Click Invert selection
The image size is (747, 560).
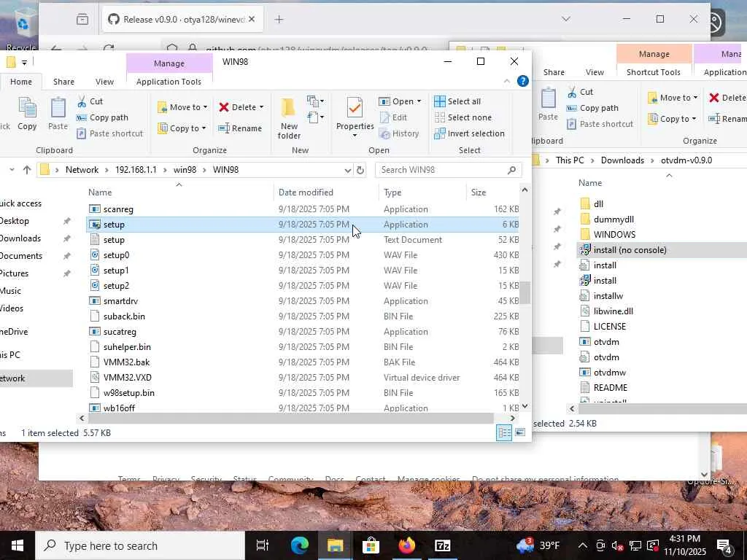pyautogui.click(x=470, y=134)
